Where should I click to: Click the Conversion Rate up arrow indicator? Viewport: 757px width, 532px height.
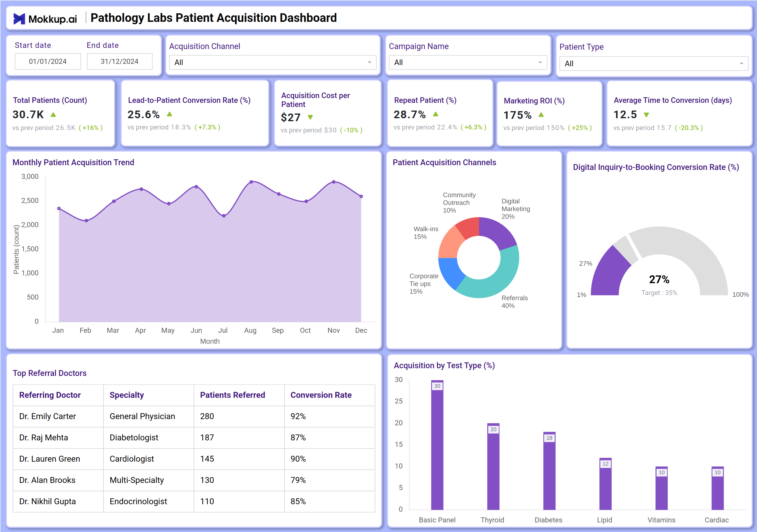coord(169,114)
